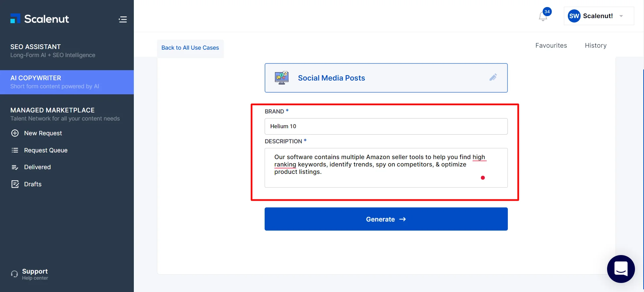Click the pencil edit icon on the Social Media Posts card

pos(493,78)
